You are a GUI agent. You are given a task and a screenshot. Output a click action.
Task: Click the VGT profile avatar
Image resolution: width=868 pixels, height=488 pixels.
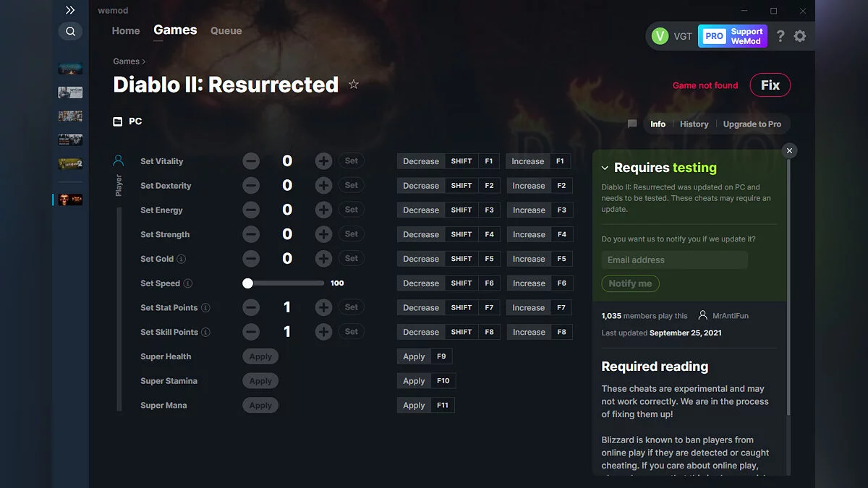660,35
